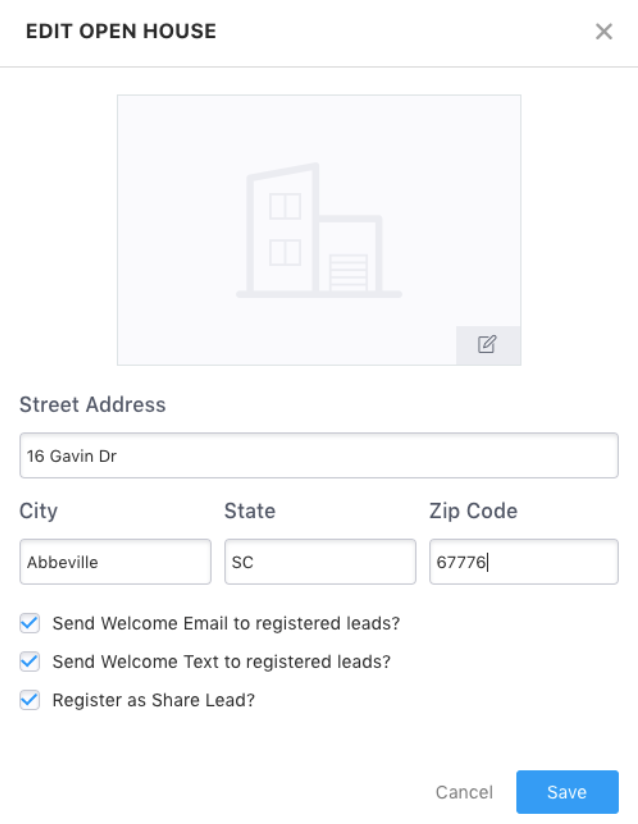Uncheck Send Welcome Email to registered leads

(30, 623)
